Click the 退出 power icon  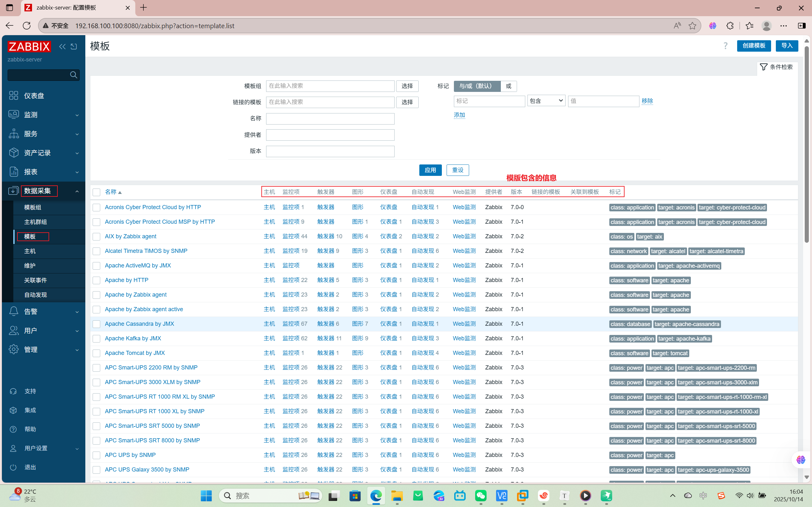pyautogui.click(x=13, y=467)
